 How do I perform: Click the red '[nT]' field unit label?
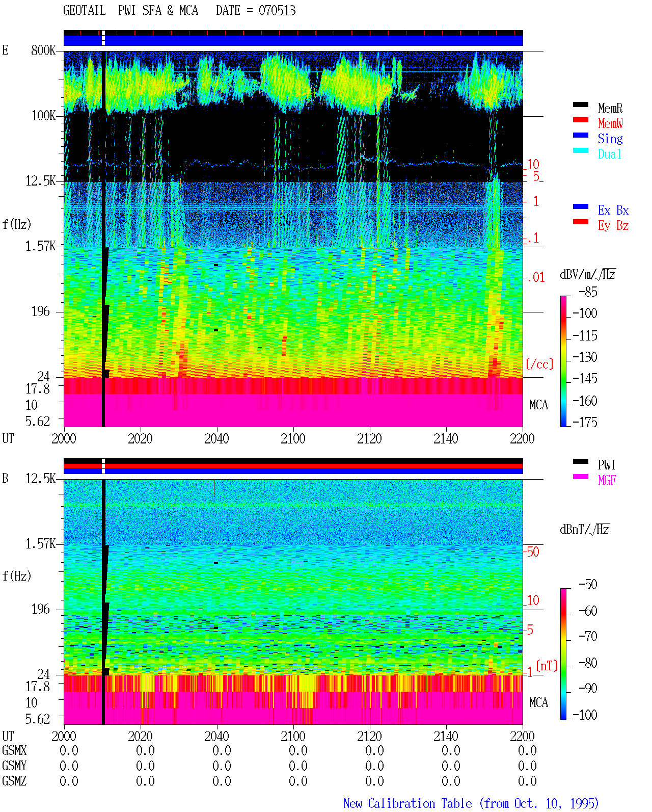tap(547, 666)
